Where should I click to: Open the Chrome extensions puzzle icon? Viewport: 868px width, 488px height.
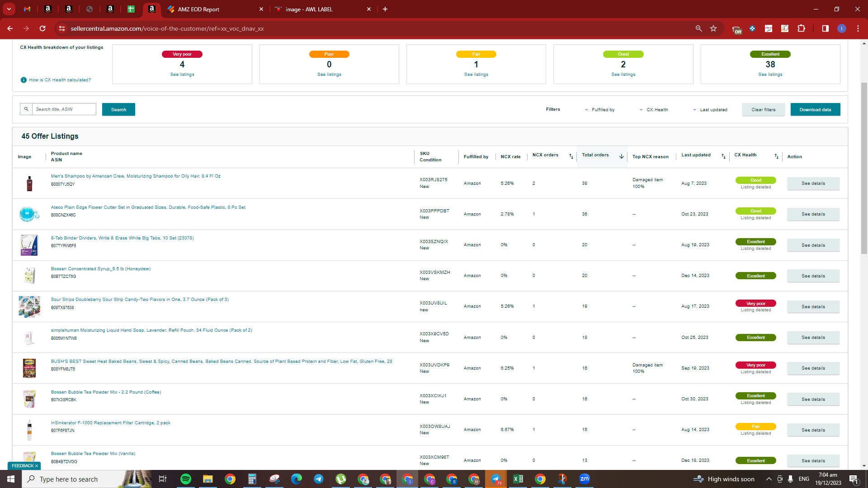tap(801, 28)
